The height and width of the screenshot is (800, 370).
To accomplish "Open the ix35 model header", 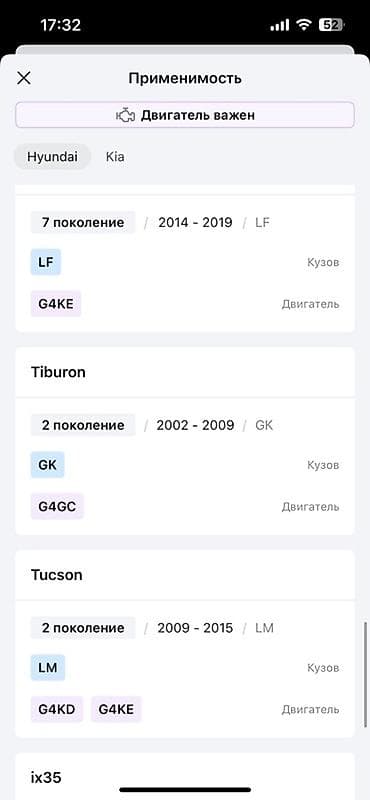I will click(x=185, y=776).
